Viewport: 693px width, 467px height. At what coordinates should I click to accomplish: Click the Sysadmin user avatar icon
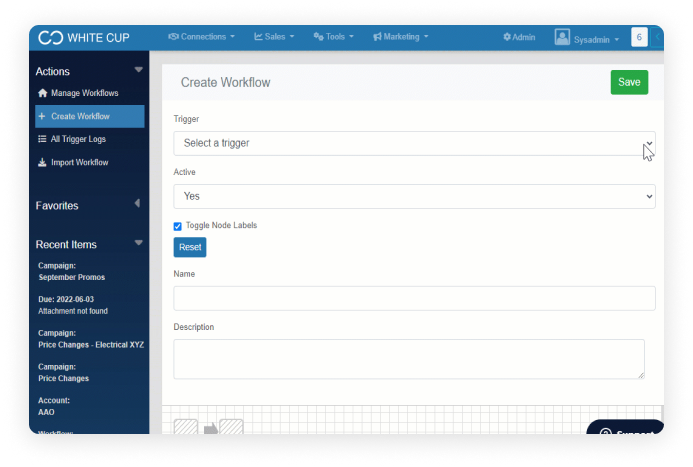pos(562,38)
